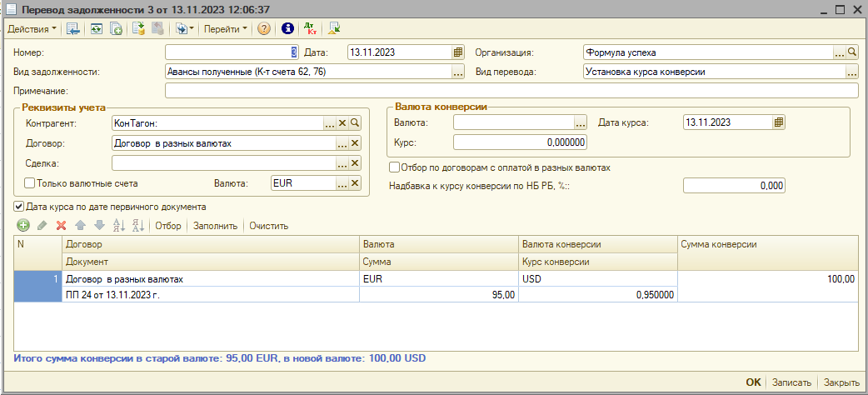The width and height of the screenshot is (868, 395).
Task: Enable Только валютные счета checkbox
Action: pyautogui.click(x=30, y=183)
